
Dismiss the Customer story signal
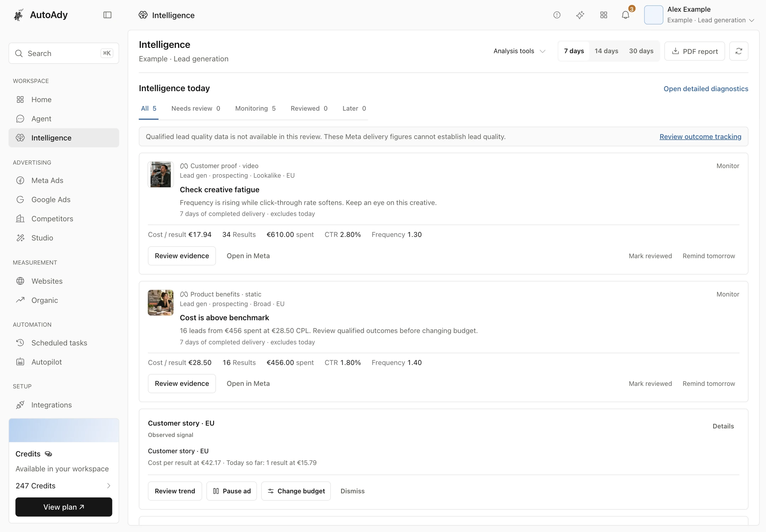(x=353, y=491)
